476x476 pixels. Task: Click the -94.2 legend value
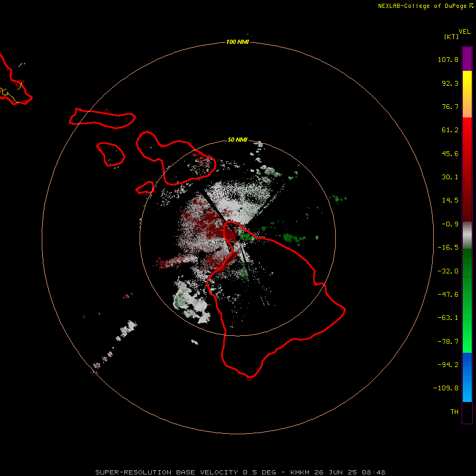point(448,365)
